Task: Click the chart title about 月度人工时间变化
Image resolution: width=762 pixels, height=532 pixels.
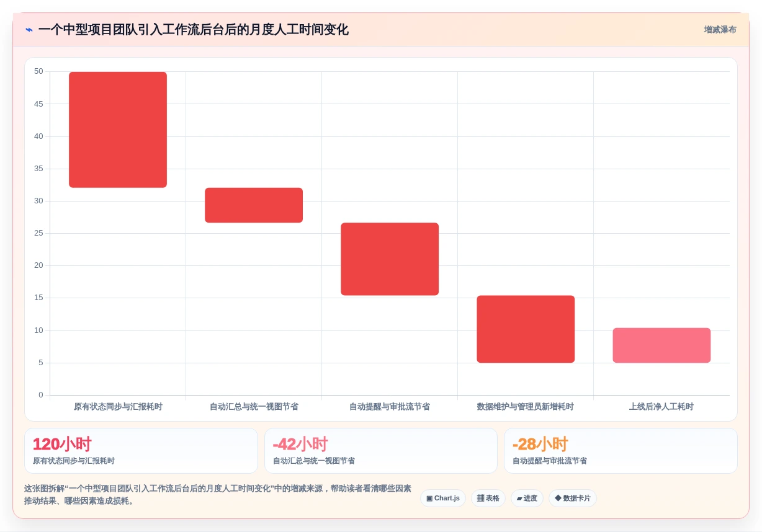Action: 193,30
